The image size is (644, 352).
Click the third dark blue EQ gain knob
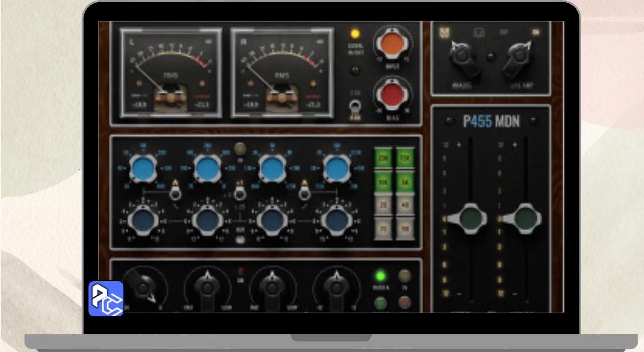272,220
